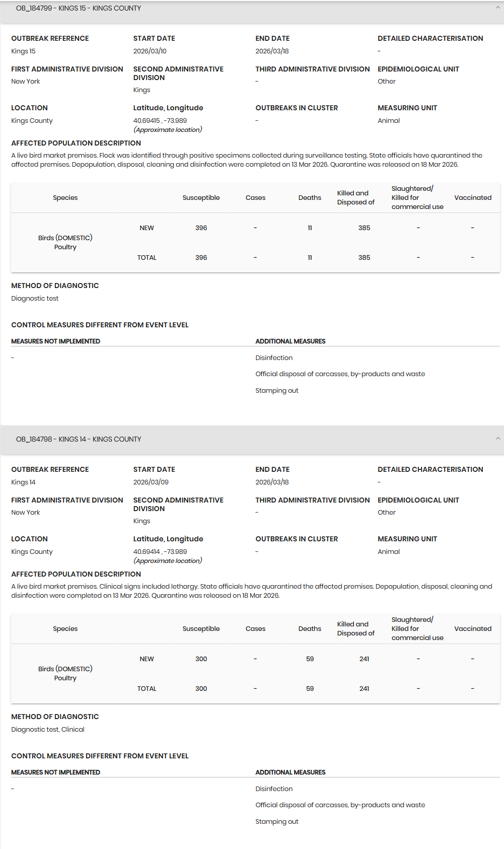Click coordinates 40.69415, -73.989
Image resolution: width=504 pixels, height=849 pixels.
pyautogui.click(x=160, y=120)
